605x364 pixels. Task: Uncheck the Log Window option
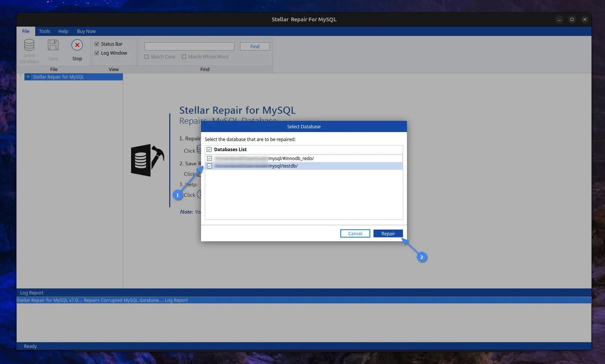(x=97, y=53)
